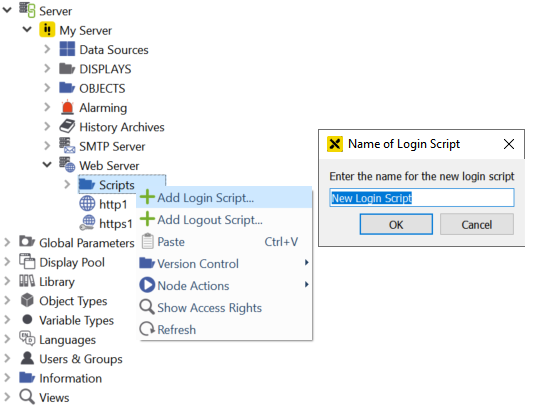Select the Information tree label
The width and height of the screenshot is (533, 411).
point(70,378)
